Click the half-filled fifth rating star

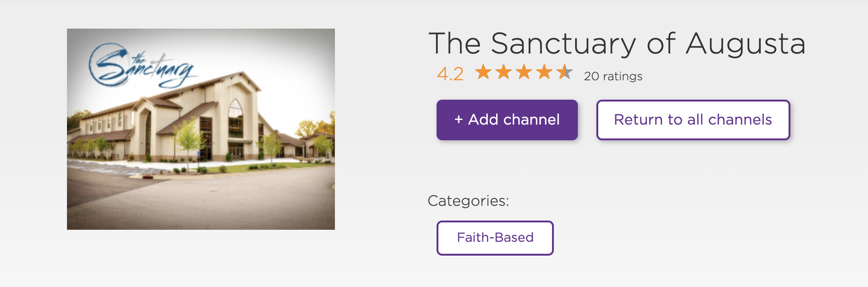pos(565,72)
